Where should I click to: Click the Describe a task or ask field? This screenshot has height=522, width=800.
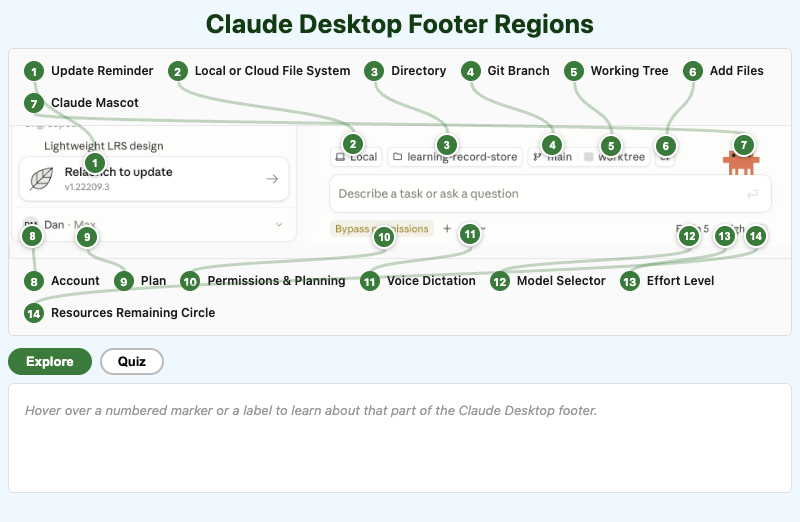[550, 194]
